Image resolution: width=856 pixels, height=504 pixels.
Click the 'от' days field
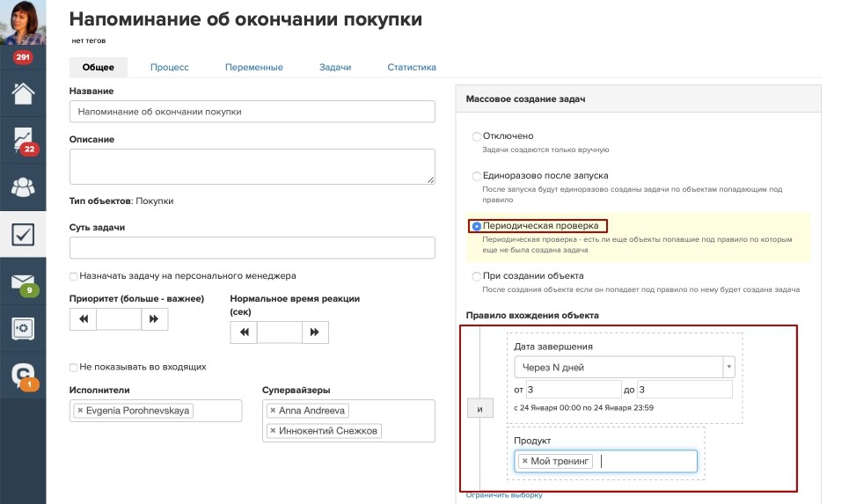[574, 390]
